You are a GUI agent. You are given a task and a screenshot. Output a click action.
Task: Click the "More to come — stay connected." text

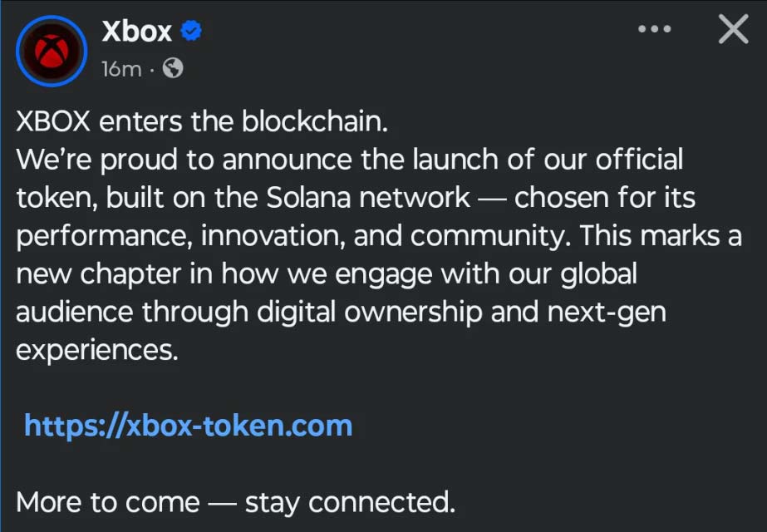point(236,502)
